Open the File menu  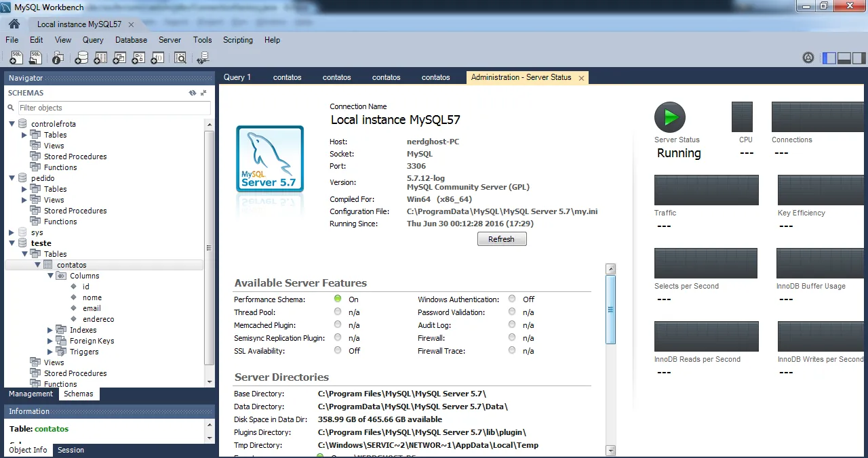12,40
